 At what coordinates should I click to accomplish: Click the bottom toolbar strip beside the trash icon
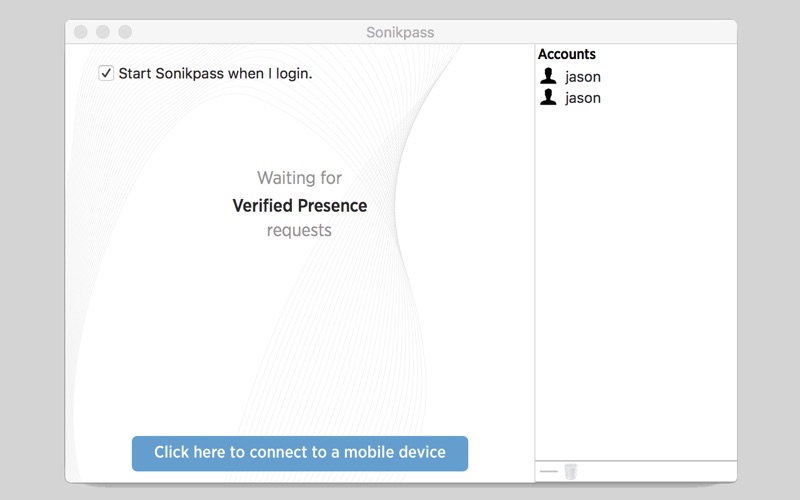[x=657, y=471]
